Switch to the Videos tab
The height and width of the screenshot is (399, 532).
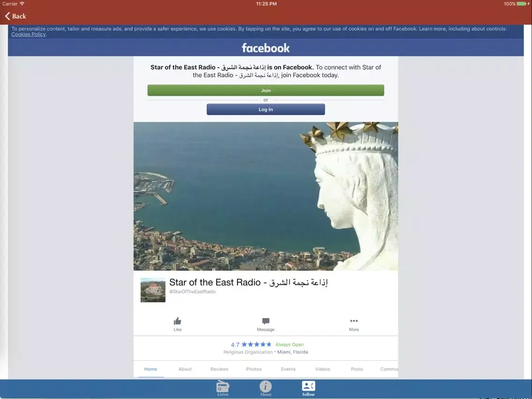[322, 369]
